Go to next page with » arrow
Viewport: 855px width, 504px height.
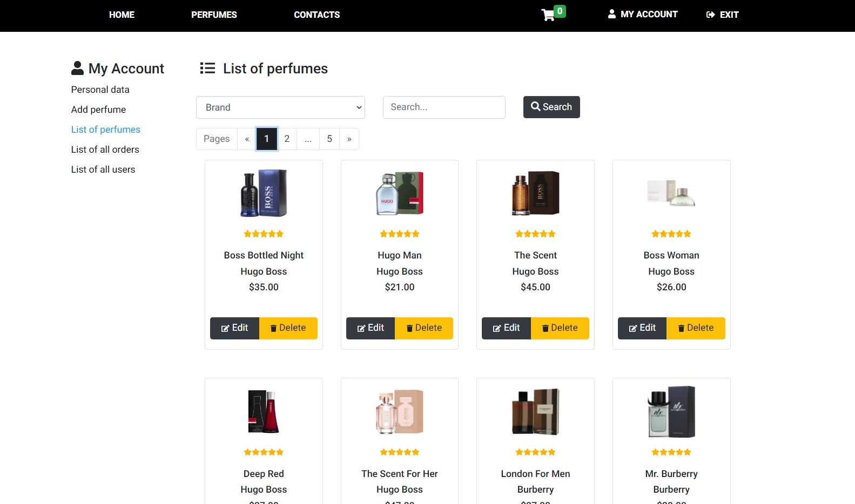click(349, 139)
